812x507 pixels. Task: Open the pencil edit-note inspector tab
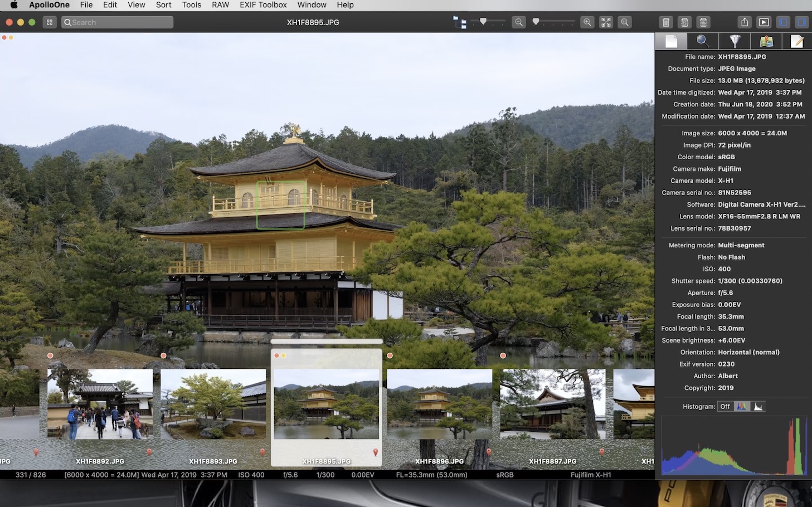[797, 41]
